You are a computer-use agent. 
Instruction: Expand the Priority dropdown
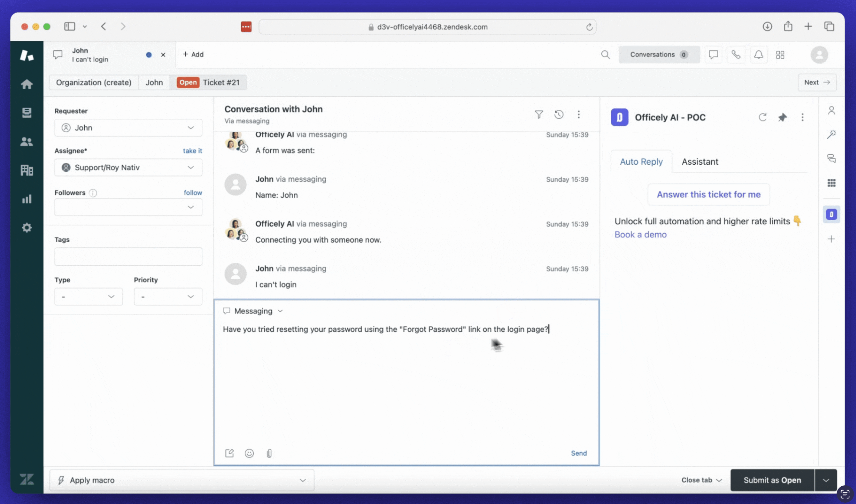168,297
